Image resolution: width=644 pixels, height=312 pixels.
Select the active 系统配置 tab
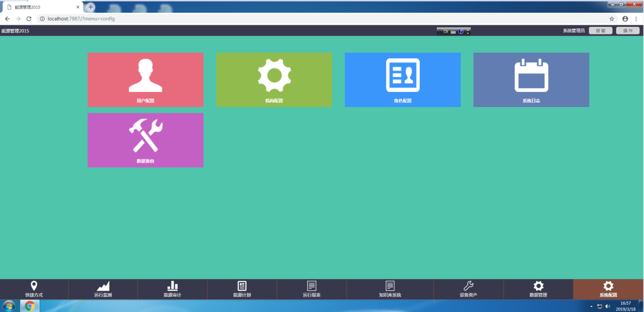608,289
